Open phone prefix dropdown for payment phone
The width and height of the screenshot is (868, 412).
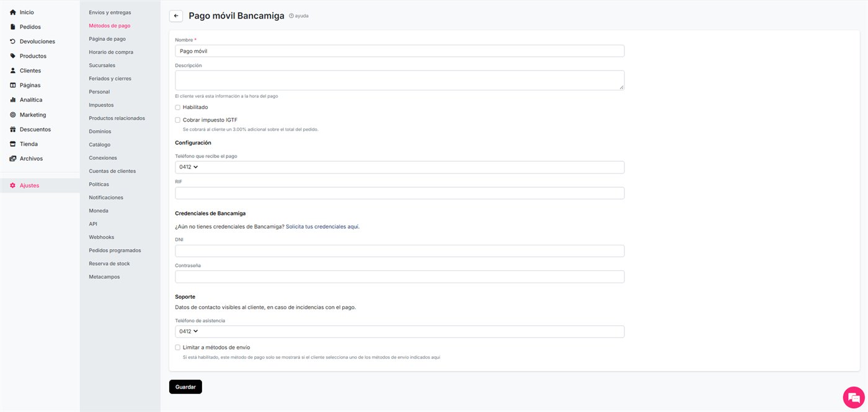(x=189, y=167)
